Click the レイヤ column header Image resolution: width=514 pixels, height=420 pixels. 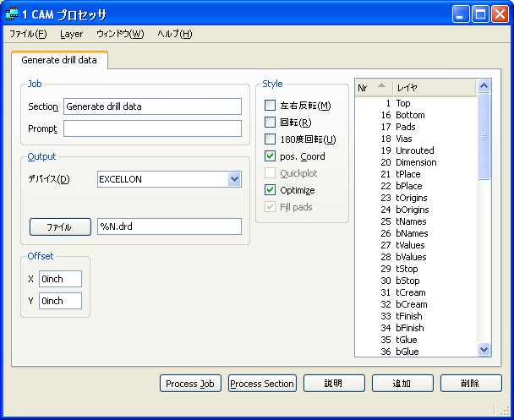click(x=434, y=88)
